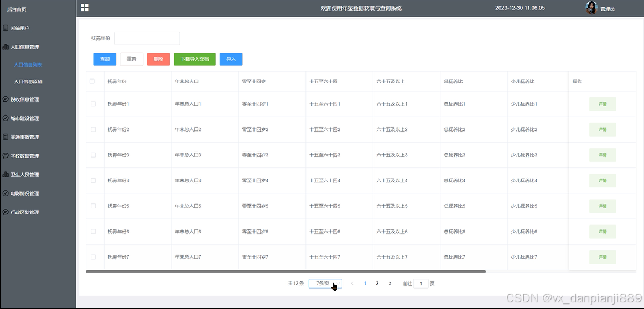Click the 抚养年份 search input field
Viewport: 644px width, 309px height.
(147, 38)
